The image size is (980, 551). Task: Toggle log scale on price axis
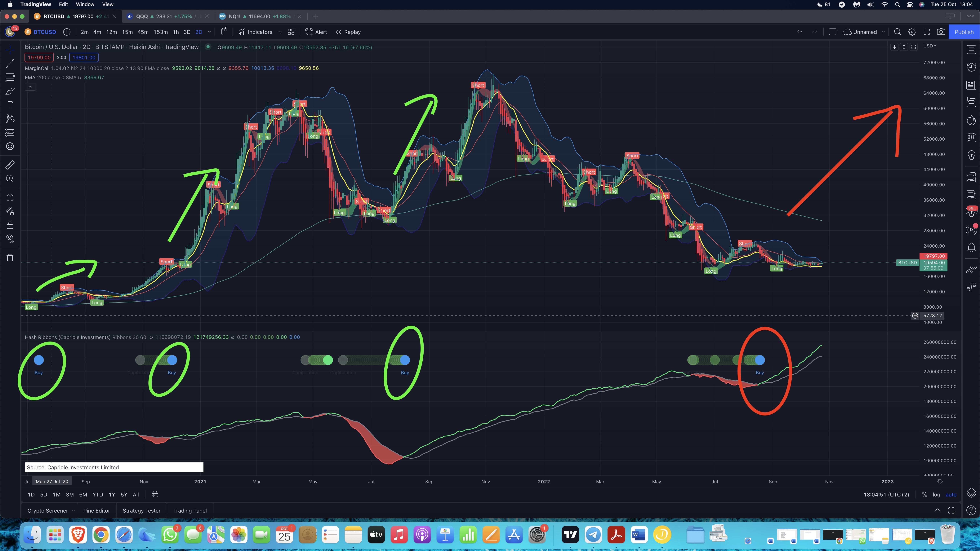(x=936, y=495)
